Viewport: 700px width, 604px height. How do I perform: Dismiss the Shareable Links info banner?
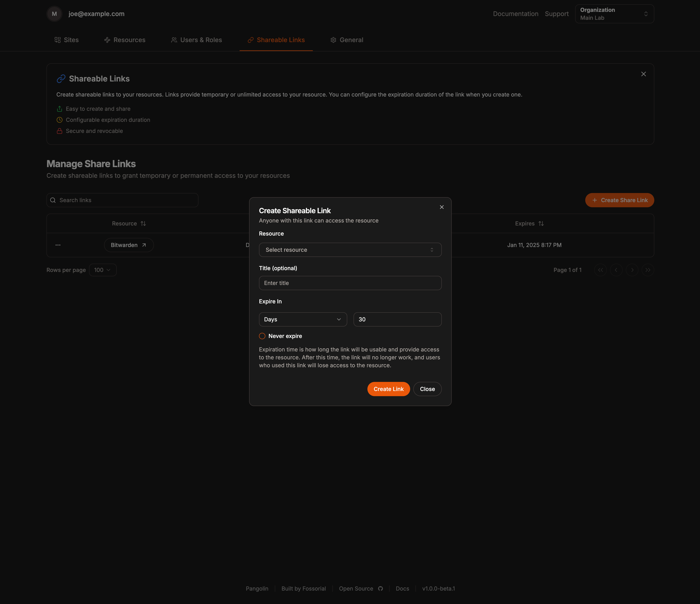pyautogui.click(x=643, y=74)
